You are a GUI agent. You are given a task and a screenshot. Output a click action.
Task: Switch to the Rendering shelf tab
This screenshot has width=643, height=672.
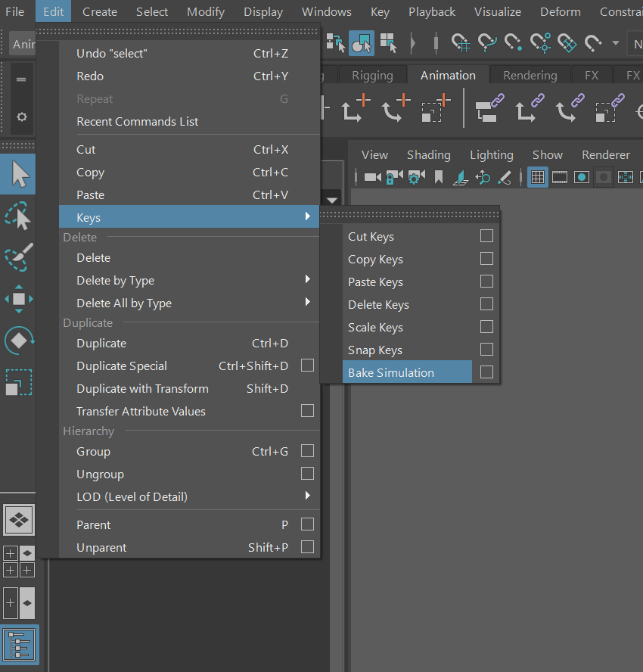point(530,76)
